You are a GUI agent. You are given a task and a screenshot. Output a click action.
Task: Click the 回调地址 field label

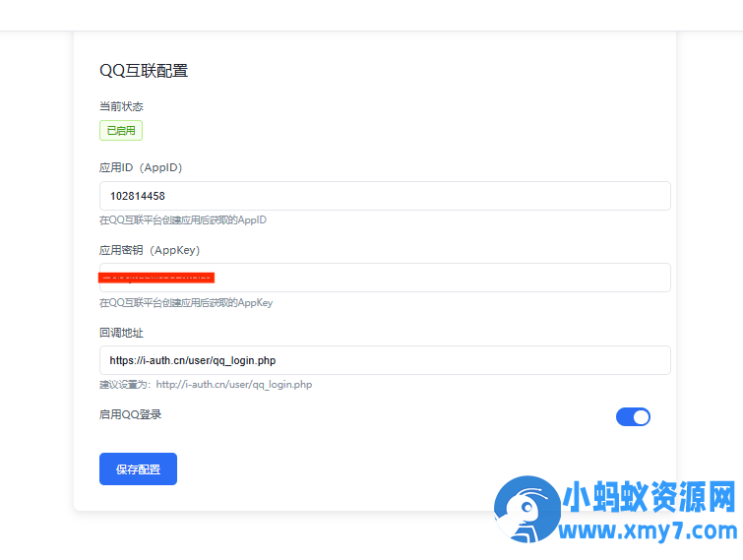click(121, 333)
